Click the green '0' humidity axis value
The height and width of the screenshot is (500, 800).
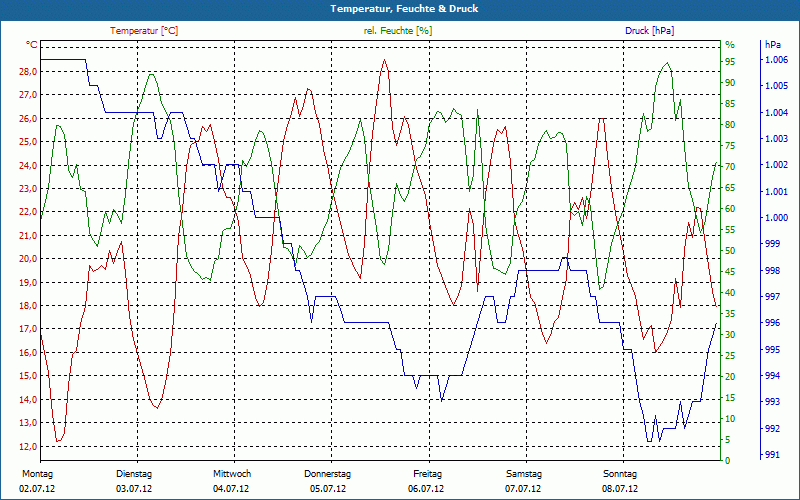728,461
